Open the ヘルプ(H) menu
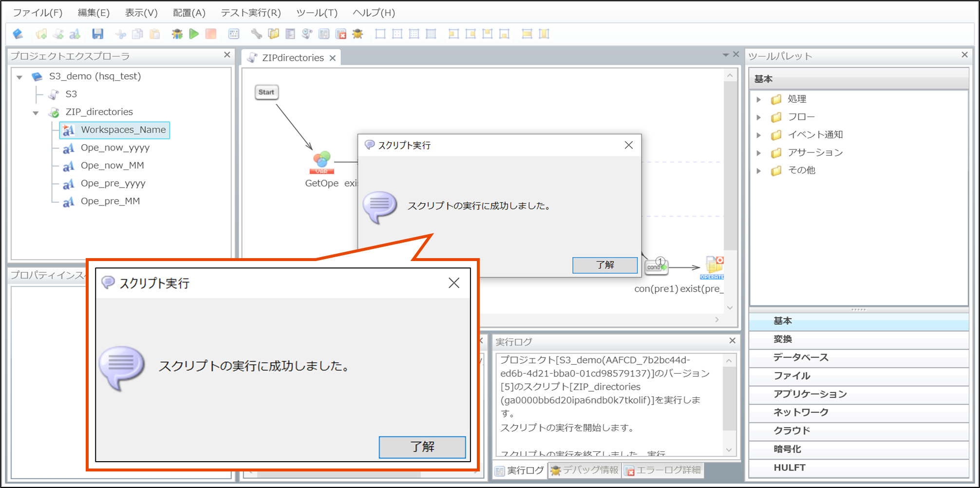The image size is (980, 488). coord(374,13)
